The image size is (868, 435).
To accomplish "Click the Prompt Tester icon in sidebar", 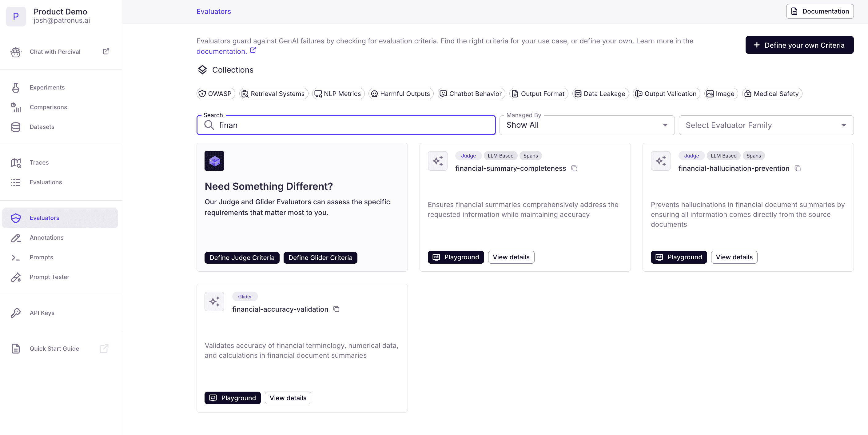I will (x=15, y=277).
